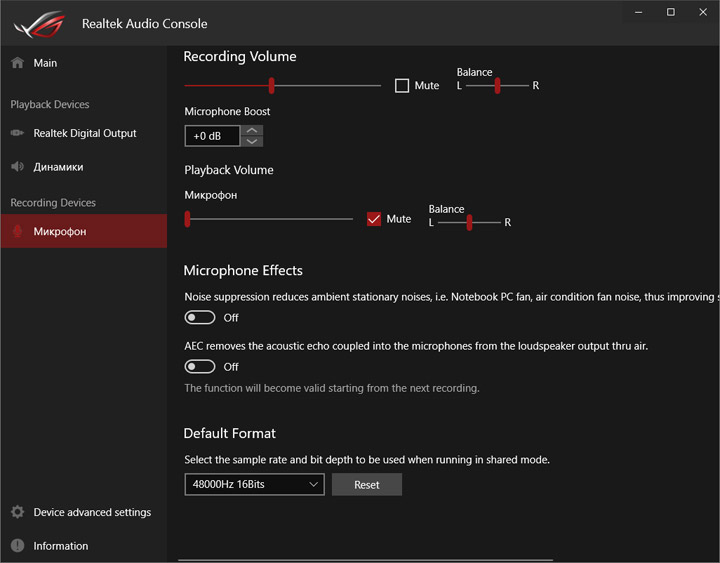Click the Динамики speaker icon

click(17, 167)
